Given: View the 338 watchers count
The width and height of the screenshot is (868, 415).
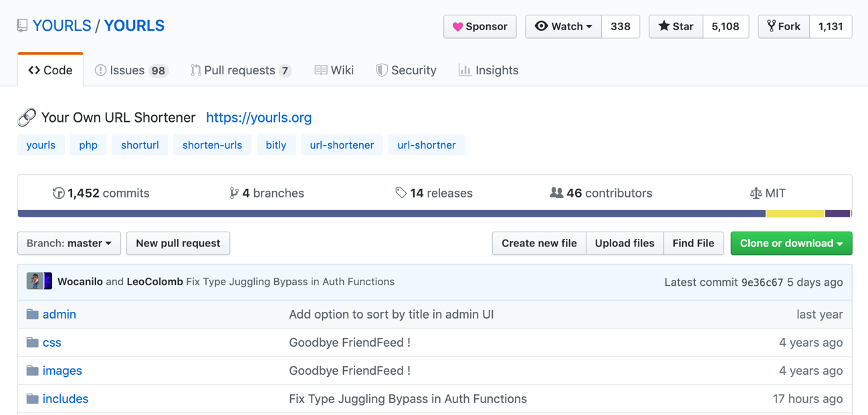Looking at the screenshot, I should 621,27.
